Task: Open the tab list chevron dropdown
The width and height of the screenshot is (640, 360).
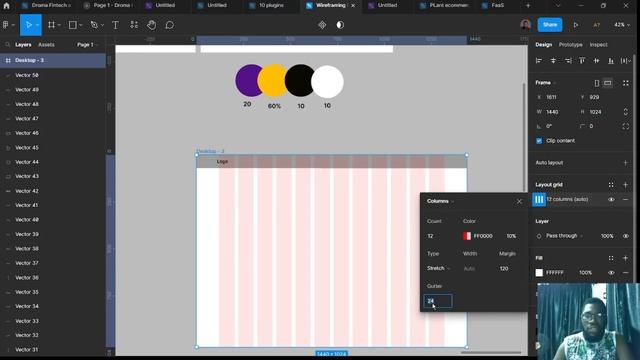Action: pyautogui.click(x=558, y=5)
